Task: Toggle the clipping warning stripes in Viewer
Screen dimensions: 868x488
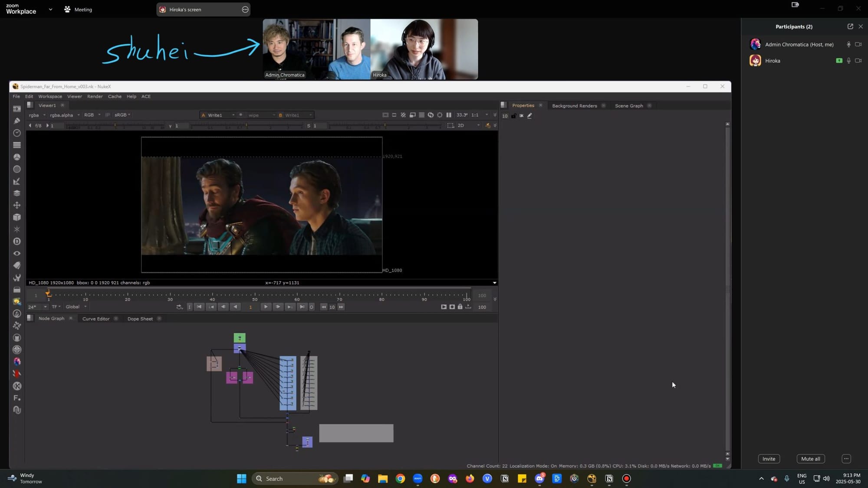Action: [403, 115]
